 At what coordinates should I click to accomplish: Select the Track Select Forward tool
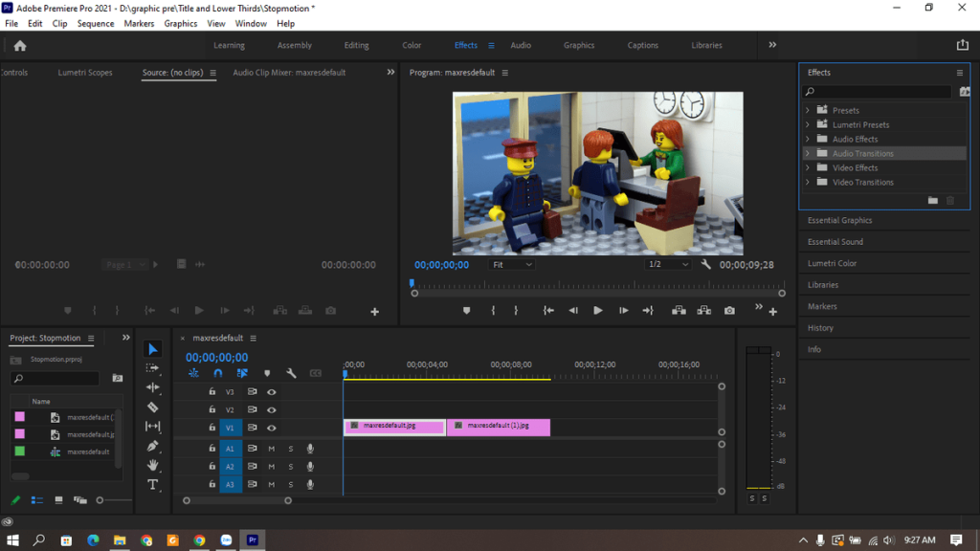(x=153, y=367)
